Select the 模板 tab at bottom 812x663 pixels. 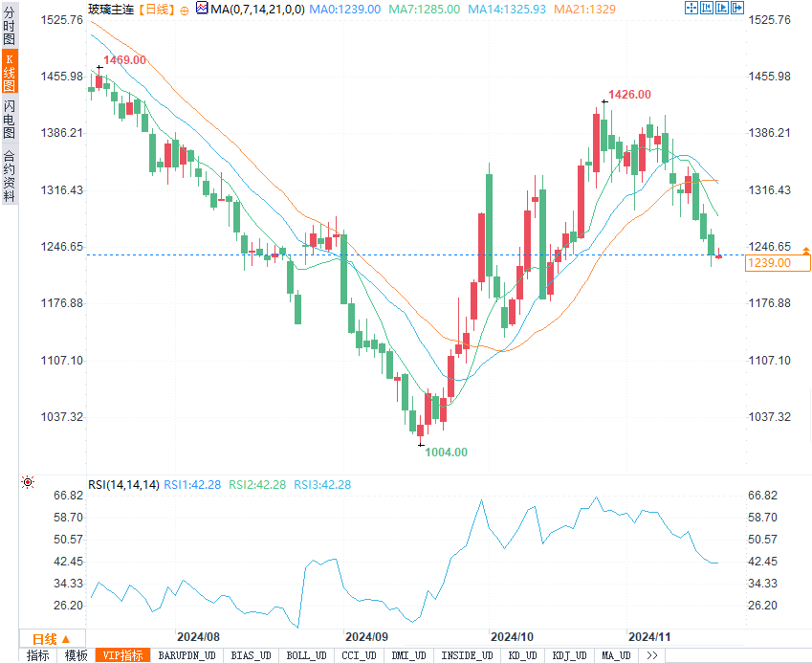[x=76, y=655]
